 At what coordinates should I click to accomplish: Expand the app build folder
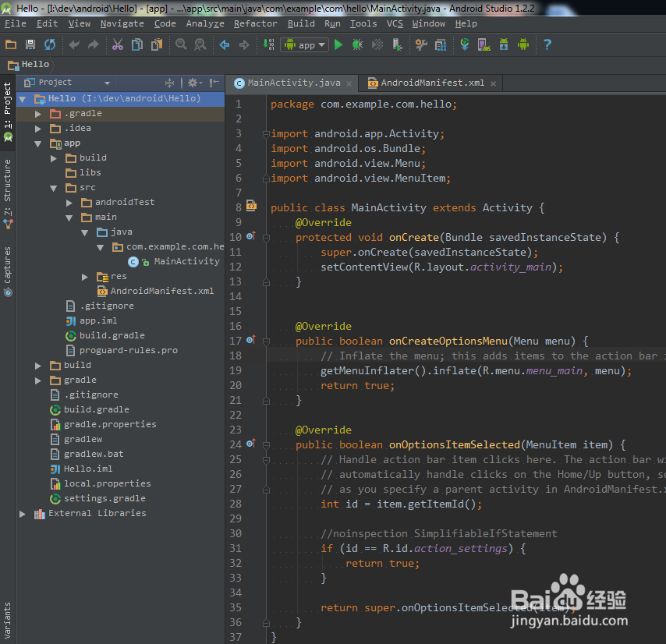(54, 158)
